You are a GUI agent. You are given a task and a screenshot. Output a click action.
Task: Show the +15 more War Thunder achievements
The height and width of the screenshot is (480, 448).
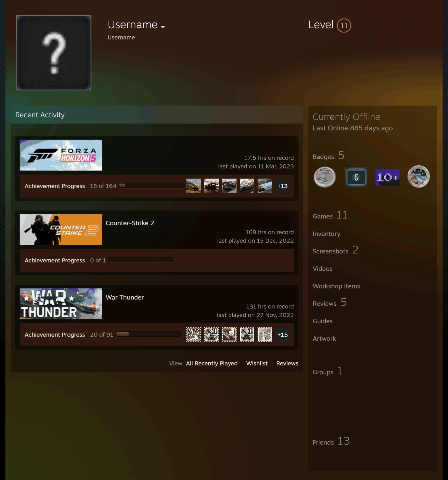(x=282, y=334)
